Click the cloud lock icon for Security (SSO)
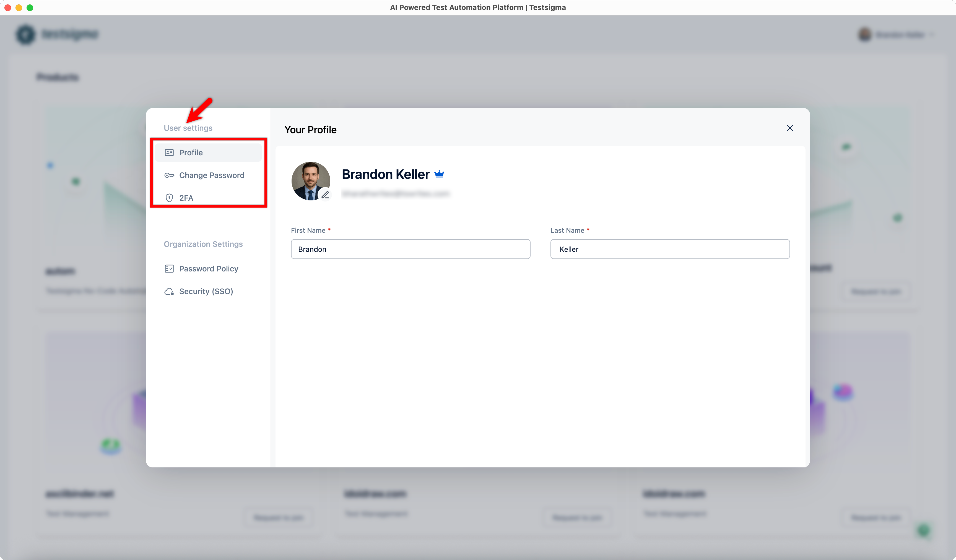 (x=169, y=292)
